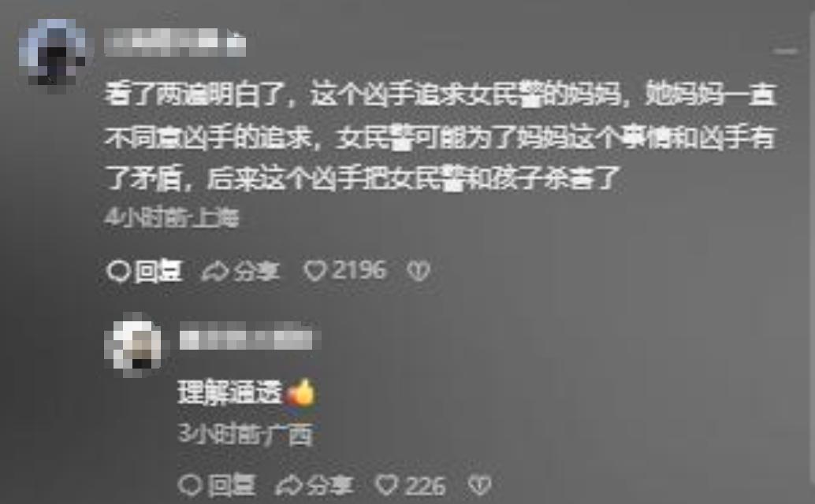
Task: Click the dash icon at the top right corner
Action: (785, 51)
